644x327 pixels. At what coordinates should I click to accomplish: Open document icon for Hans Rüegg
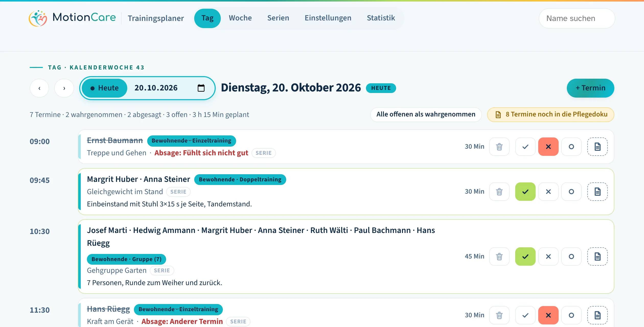(x=597, y=315)
